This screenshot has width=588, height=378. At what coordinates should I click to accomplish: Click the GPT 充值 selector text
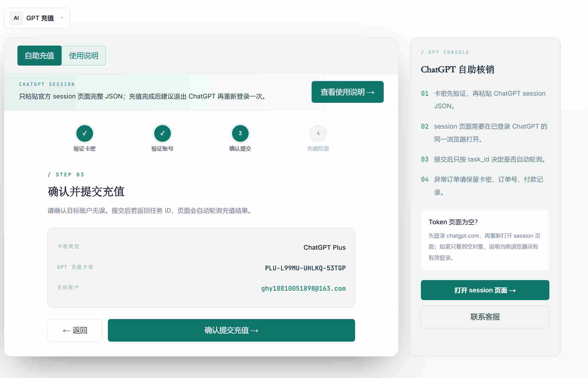[40, 18]
